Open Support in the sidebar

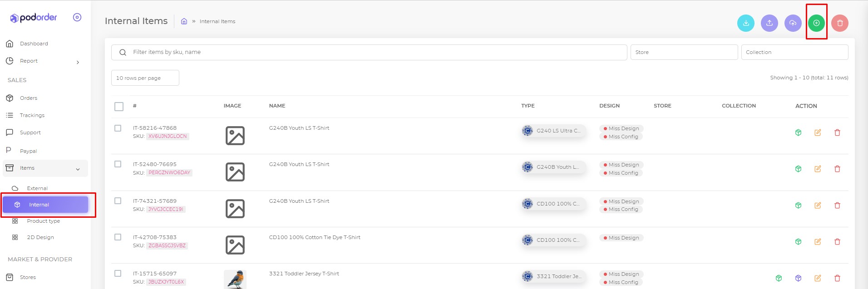[x=30, y=132]
